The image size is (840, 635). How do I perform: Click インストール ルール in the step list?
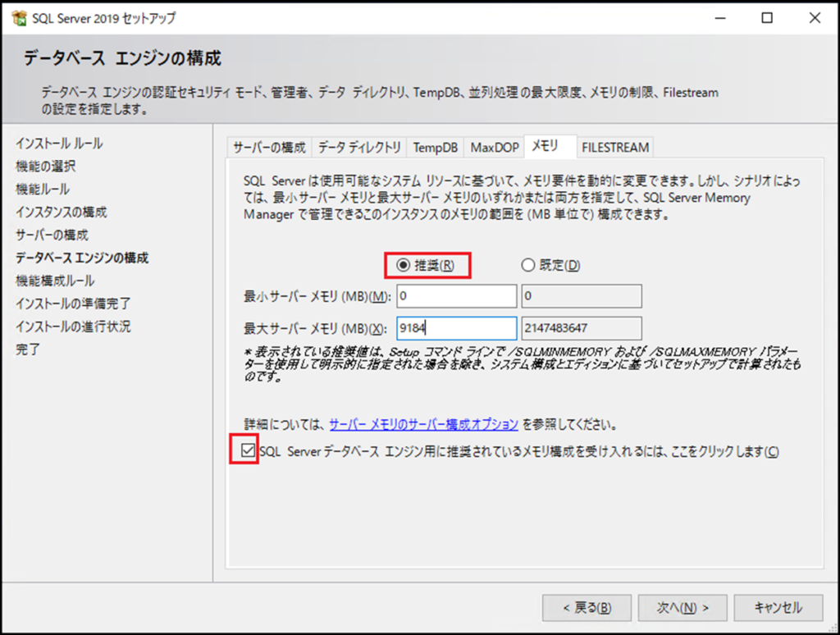[59, 144]
